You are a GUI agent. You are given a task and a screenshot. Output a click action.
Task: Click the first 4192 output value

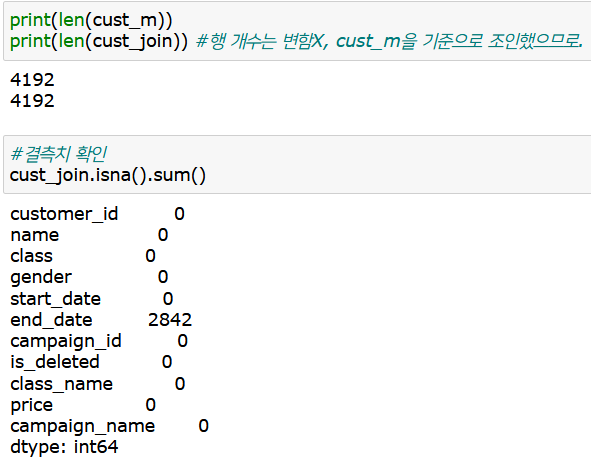[x=32, y=80]
